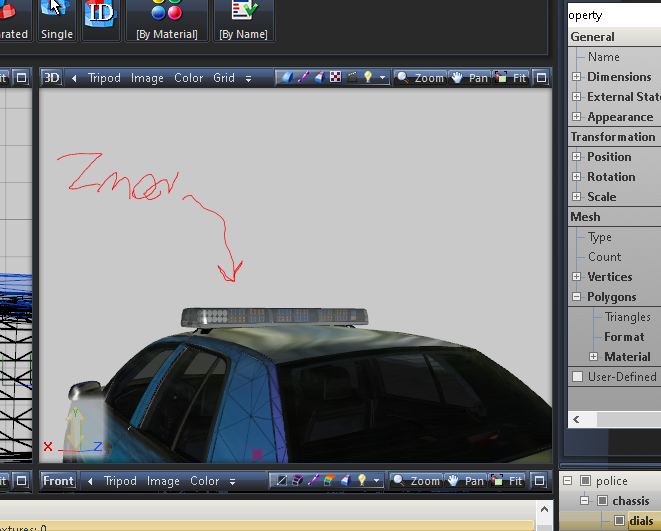Open Image menu in the 3D view

[x=147, y=78]
